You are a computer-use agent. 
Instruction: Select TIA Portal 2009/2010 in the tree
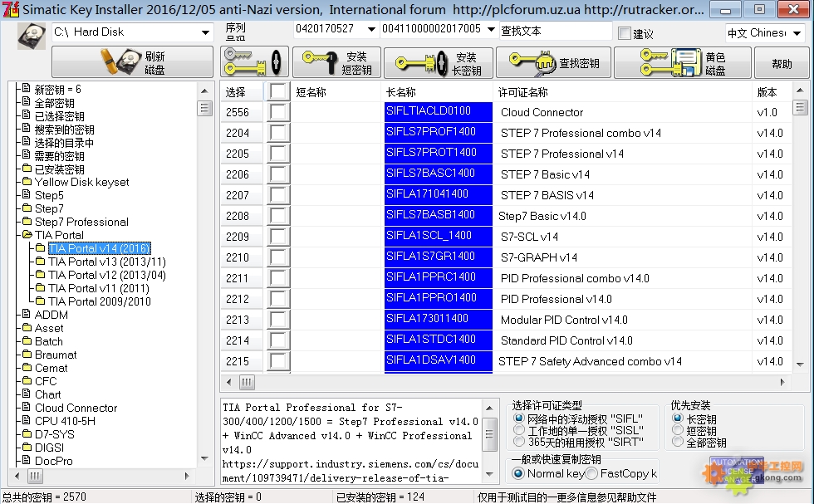[x=100, y=301]
